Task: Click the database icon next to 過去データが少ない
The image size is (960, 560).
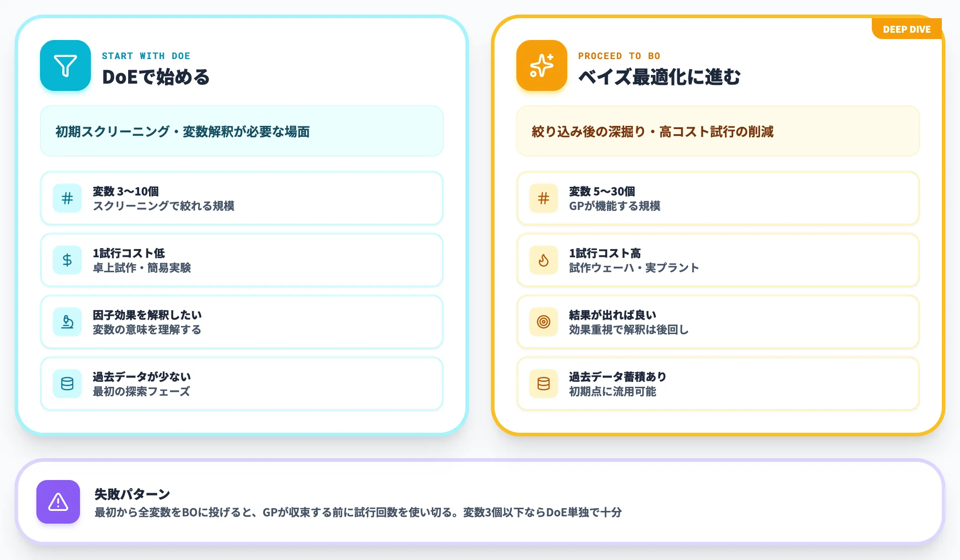Action: click(67, 384)
